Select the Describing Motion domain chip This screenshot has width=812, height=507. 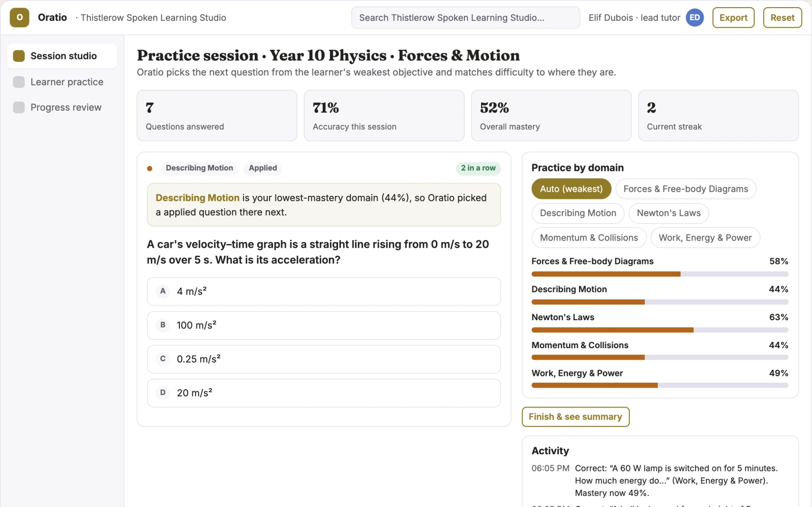pyautogui.click(x=578, y=213)
